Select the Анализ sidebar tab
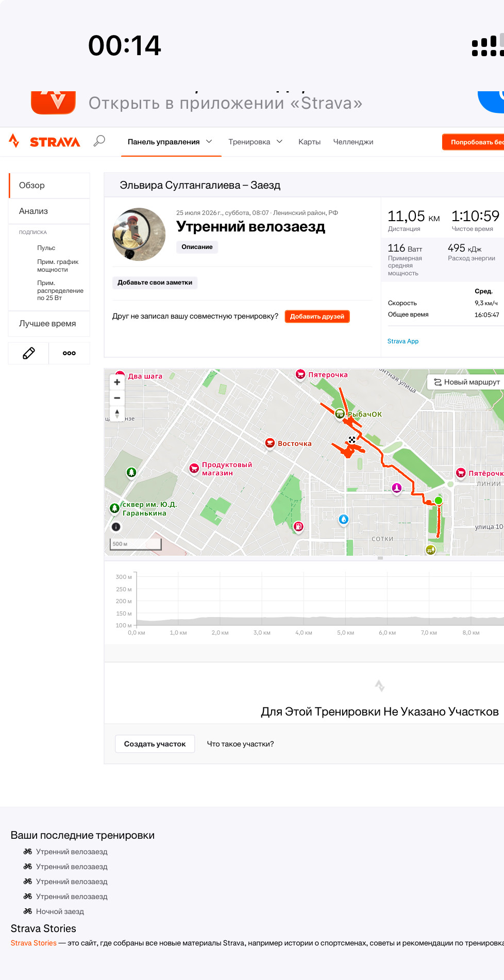This screenshot has height=980, width=504. [49, 211]
